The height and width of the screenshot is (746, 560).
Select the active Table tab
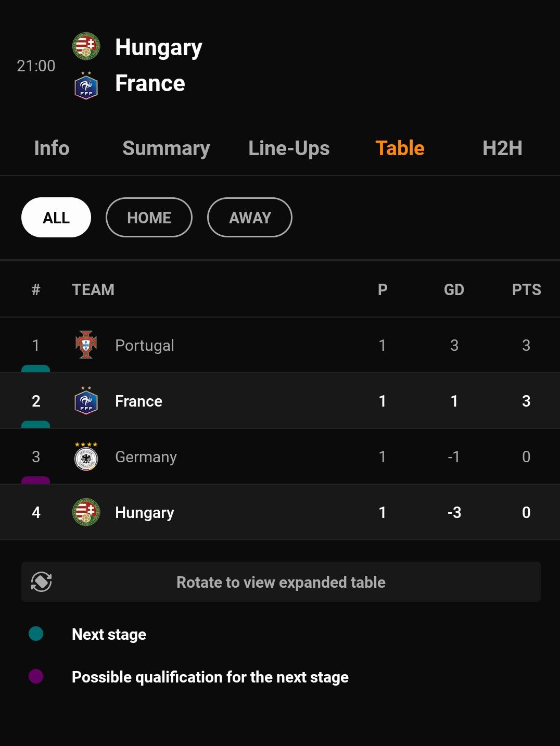click(x=400, y=148)
